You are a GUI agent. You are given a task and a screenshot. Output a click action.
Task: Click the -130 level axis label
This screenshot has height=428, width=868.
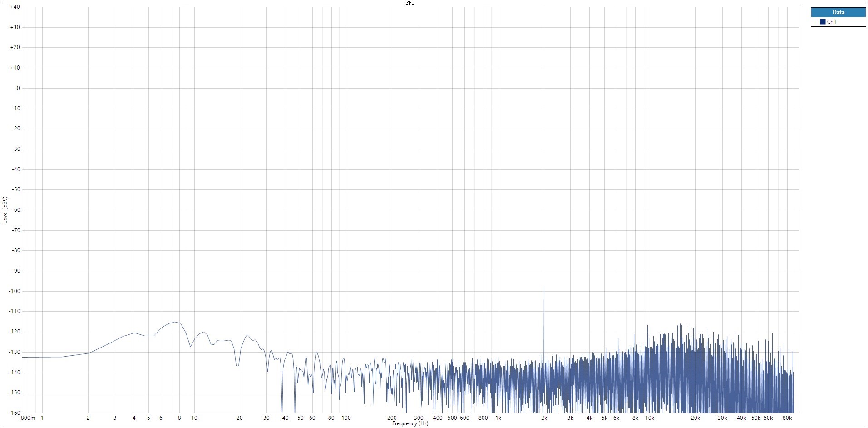coord(14,352)
